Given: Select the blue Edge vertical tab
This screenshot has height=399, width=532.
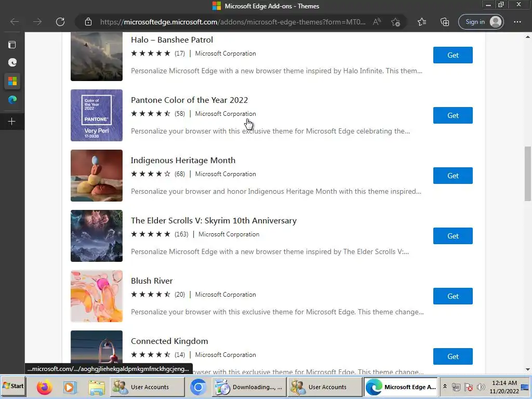Looking at the screenshot, I should pos(12,100).
